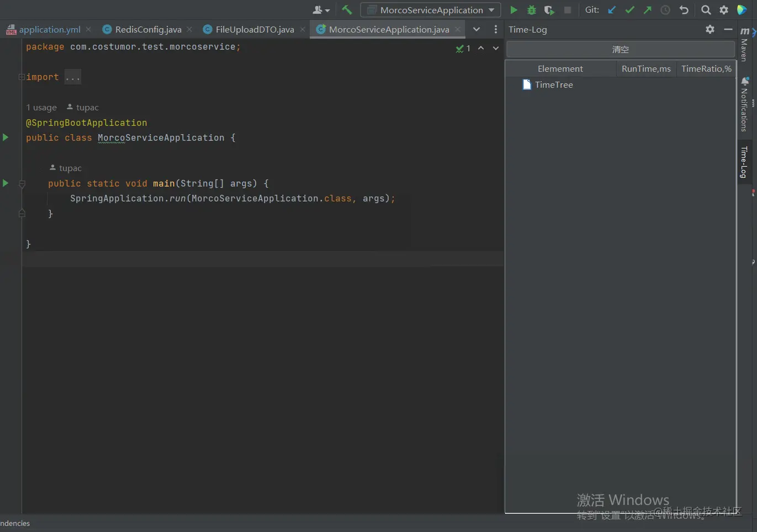
Task: Run main method using gutter arrow
Action: pos(6,183)
